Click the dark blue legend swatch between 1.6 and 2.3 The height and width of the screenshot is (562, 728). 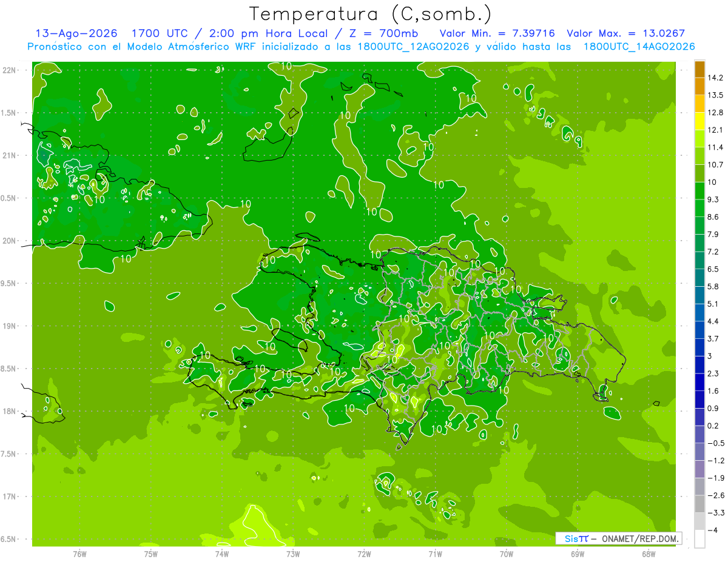coord(699,382)
